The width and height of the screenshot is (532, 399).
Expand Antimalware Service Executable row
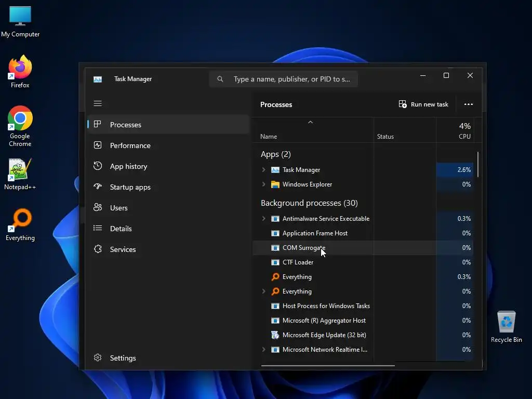tap(263, 219)
